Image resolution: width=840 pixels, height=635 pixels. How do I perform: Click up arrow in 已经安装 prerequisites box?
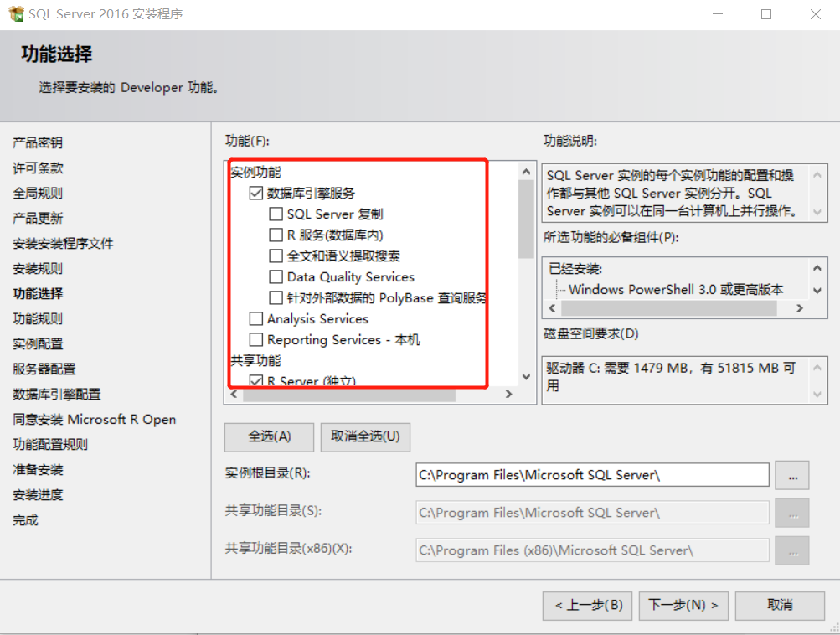[817, 268]
